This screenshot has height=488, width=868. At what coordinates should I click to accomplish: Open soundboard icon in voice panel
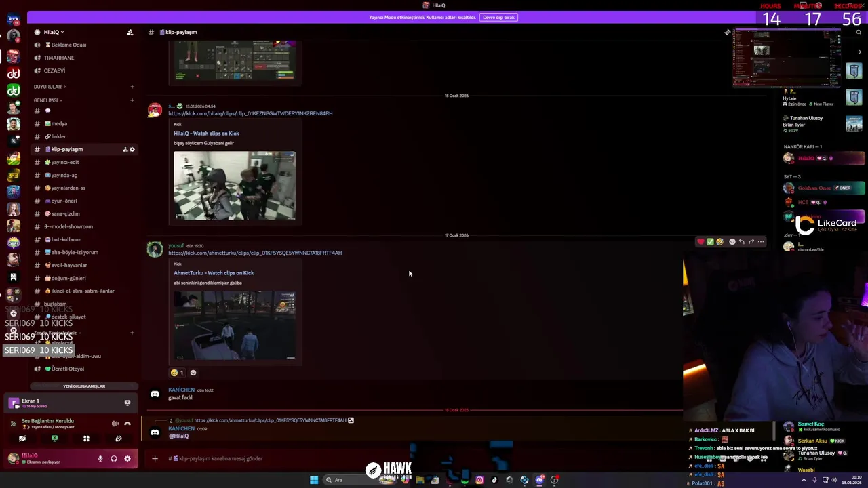coord(118,439)
